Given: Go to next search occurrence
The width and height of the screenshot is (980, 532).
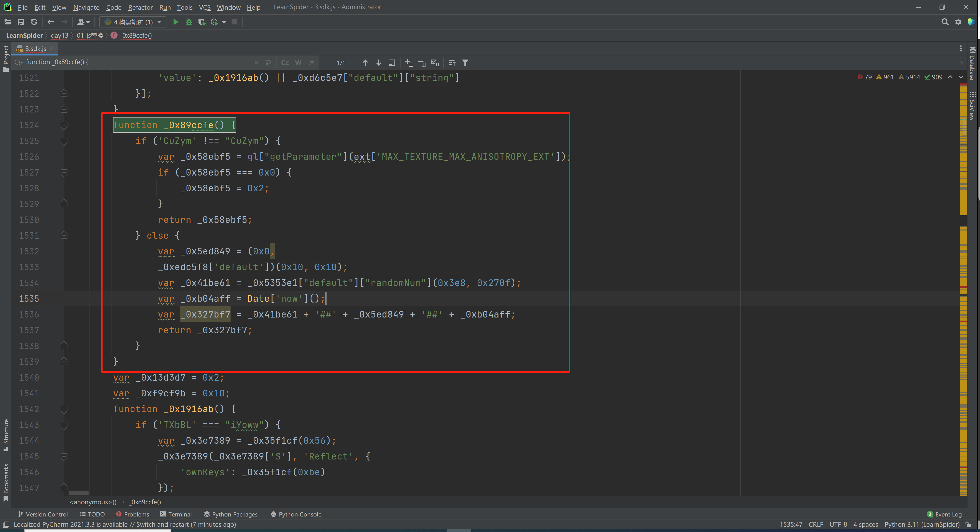Looking at the screenshot, I should pyautogui.click(x=378, y=62).
